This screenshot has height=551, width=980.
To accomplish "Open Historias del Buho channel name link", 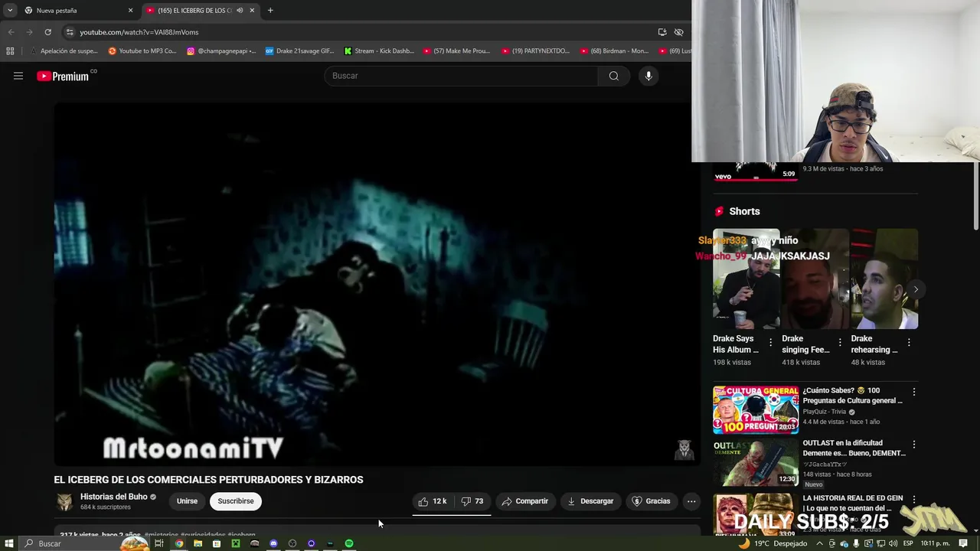I will 114,497.
